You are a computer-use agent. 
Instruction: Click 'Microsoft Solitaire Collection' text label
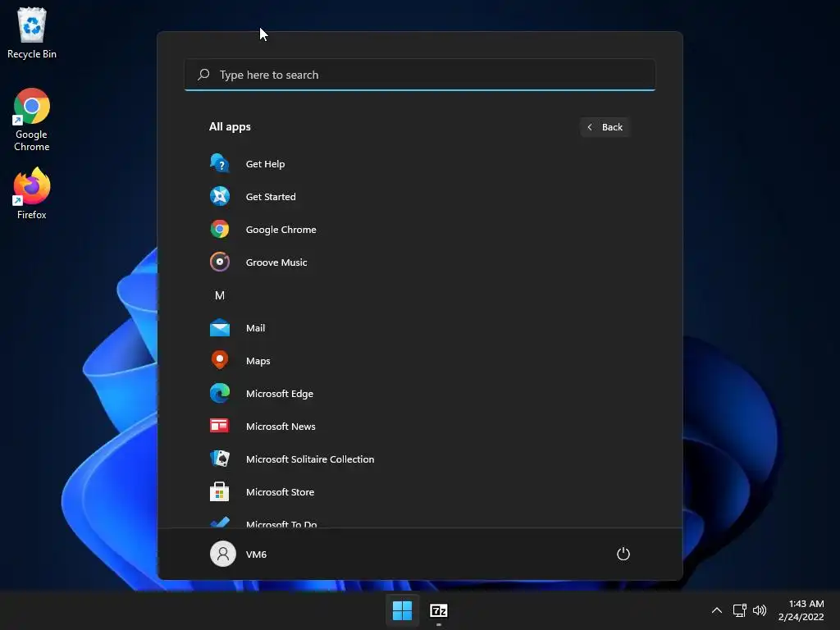click(x=310, y=459)
